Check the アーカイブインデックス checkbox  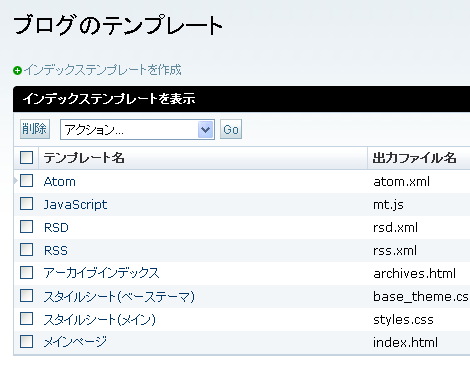coord(26,273)
